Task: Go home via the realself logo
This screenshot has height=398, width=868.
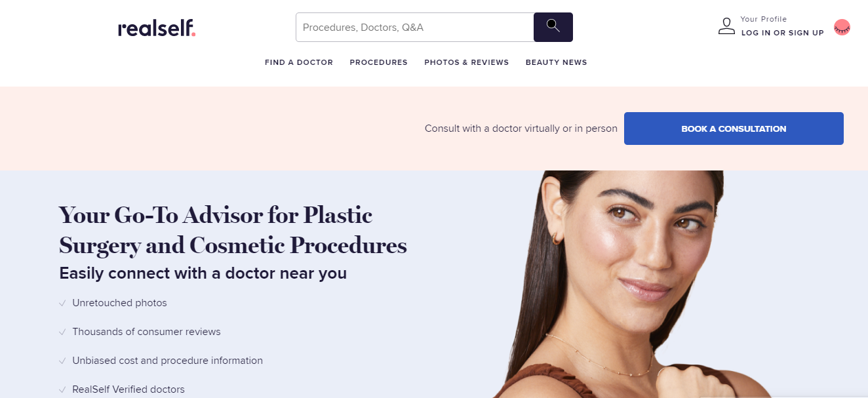Action: (157, 28)
